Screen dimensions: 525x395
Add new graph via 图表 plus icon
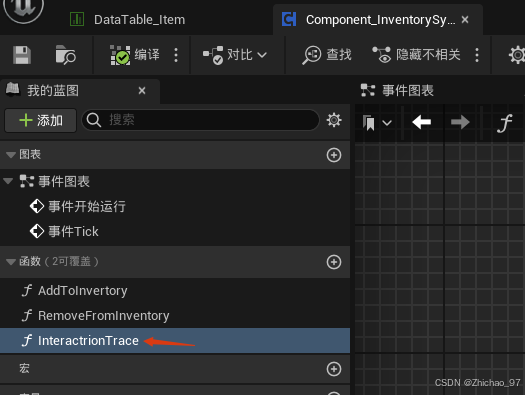click(334, 155)
